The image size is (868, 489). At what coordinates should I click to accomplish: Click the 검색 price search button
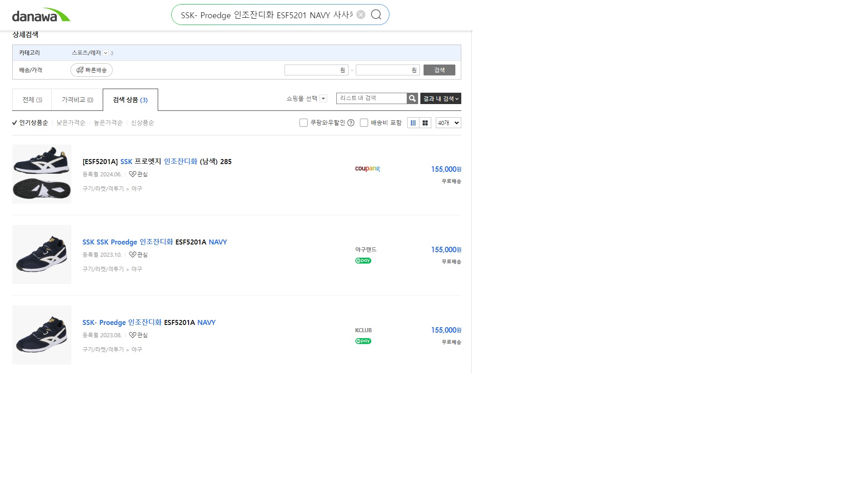coord(439,70)
